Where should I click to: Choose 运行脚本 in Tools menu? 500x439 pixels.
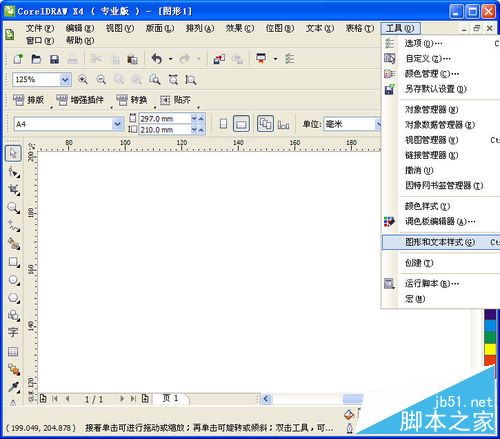(441, 284)
